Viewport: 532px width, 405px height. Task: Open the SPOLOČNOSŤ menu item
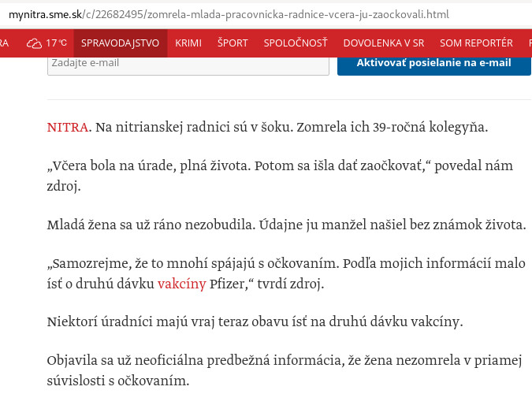(296, 43)
